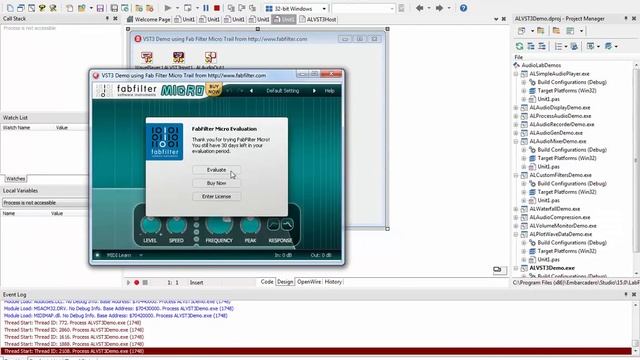Viewport: 640px width, 360px height.
Task: Click the Evaluate button in the FabFilter dialog
Action: click(216, 170)
